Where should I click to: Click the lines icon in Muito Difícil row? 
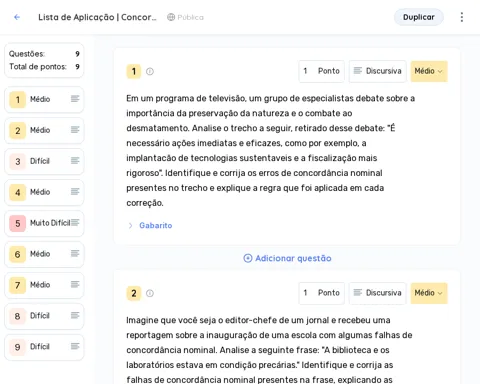pos(75,223)
